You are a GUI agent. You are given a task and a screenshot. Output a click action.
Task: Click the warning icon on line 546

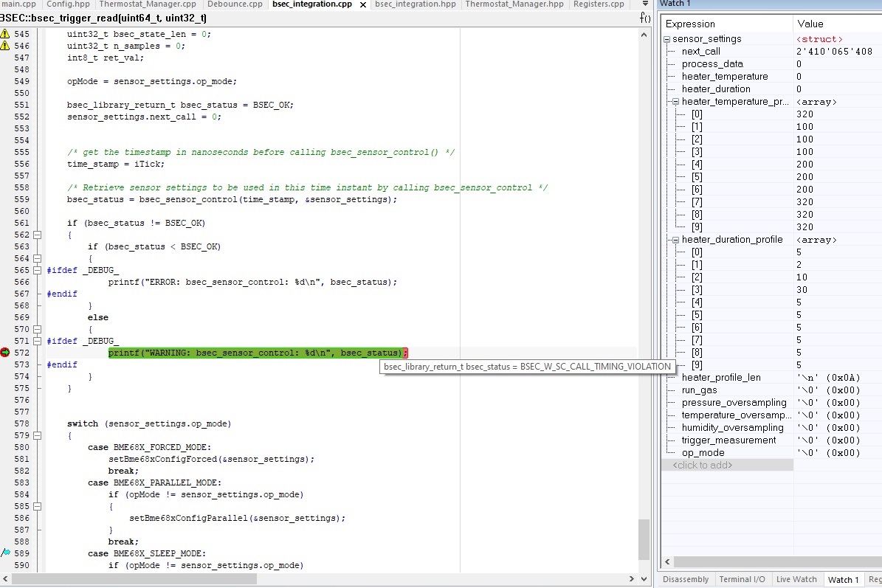pyautogui.click(x=5, y=46)
